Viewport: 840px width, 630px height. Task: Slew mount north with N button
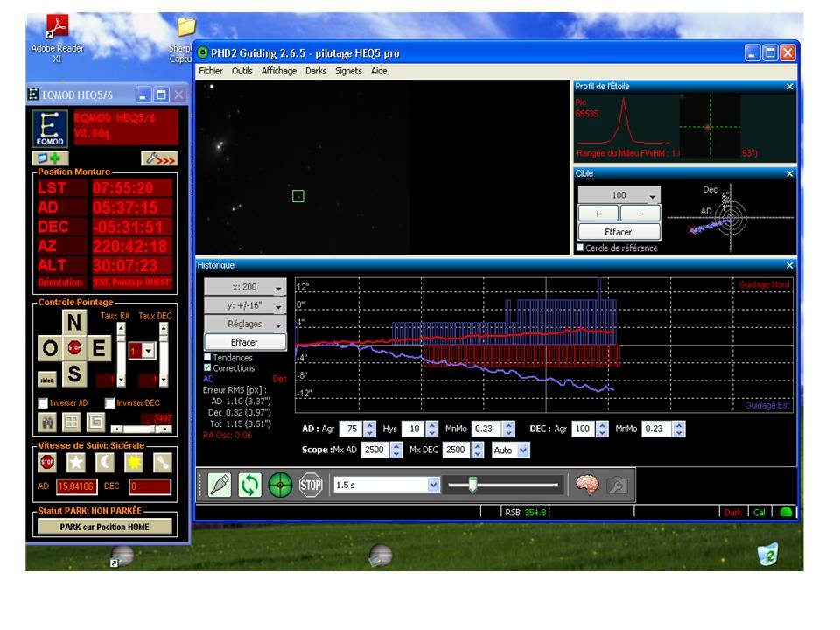(73, 322)
